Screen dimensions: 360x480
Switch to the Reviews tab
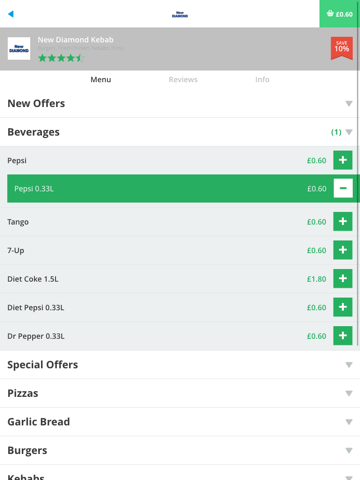pyautogui.click(x=183, y=80)
